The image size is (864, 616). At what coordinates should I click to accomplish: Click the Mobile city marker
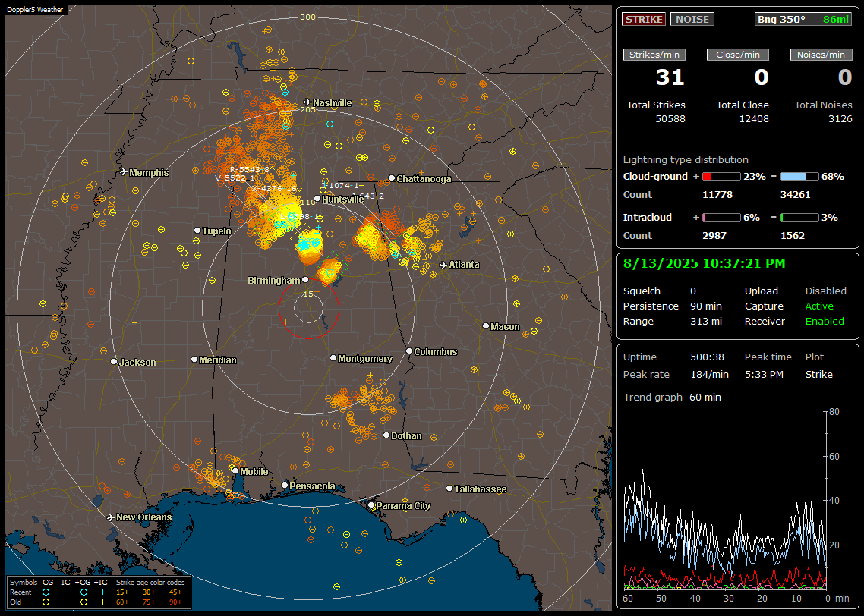[x=235, y=470]
